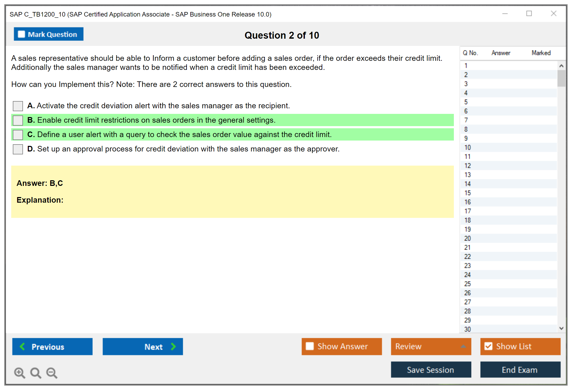Click the zoom in magnifier icon
Screen dimensions: 574x392
click(19, 373)
